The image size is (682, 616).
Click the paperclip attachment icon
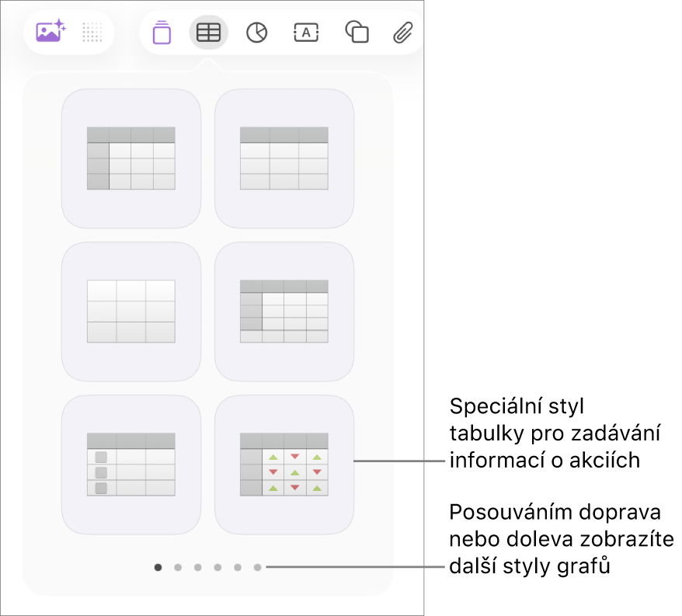click(x=403, y=32)
